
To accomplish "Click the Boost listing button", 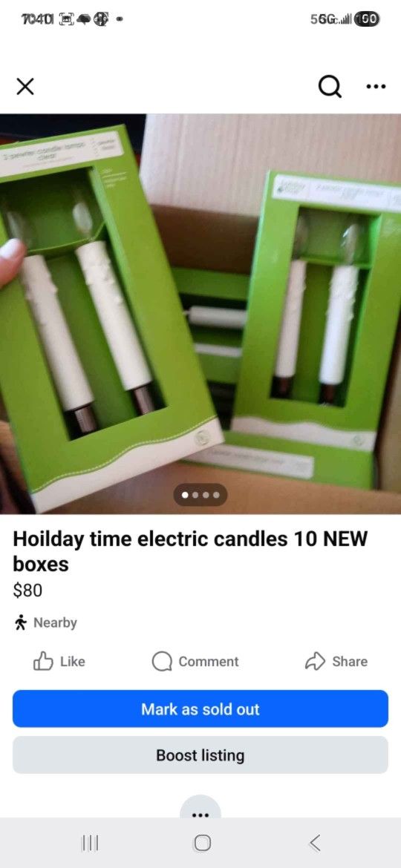I will tap(200, 755).
